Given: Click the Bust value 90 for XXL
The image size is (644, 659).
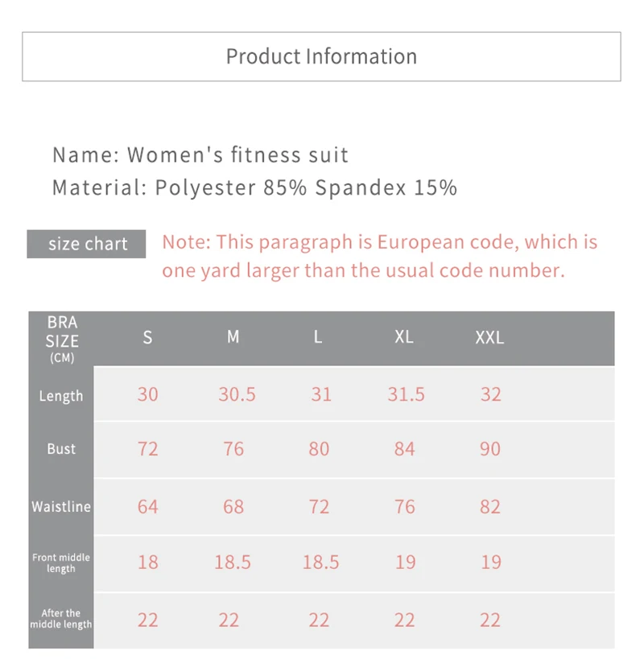Looking at the screenshot, I should click(490, 449).
